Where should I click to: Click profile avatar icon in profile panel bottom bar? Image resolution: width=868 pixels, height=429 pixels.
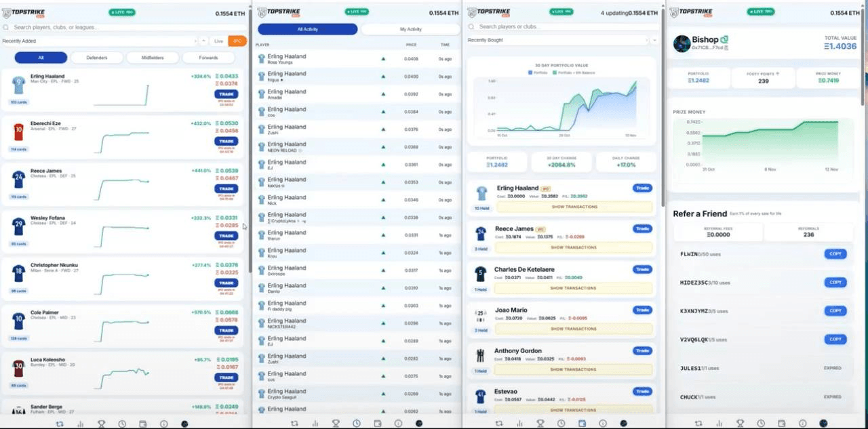[x=823, y=424]
